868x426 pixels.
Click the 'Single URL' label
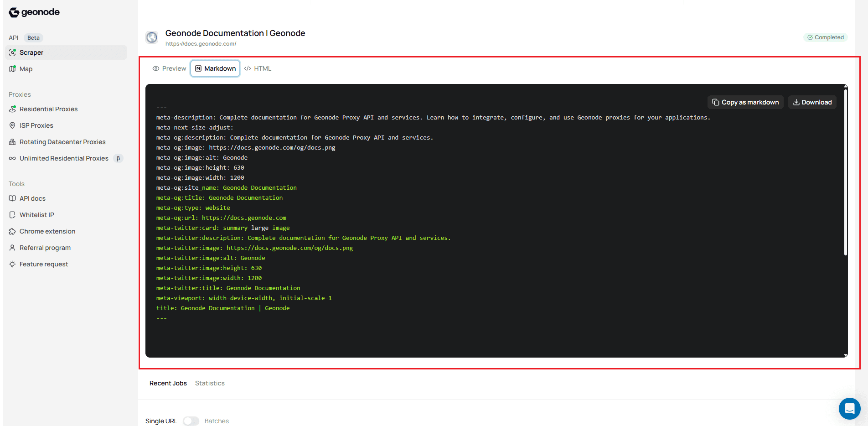[x=161, y=421]
